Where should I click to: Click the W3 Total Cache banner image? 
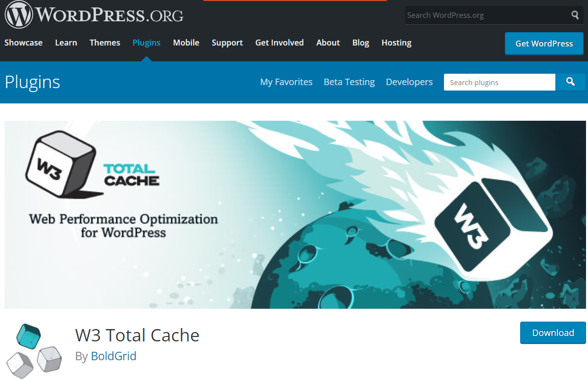(x=296, y=214)
